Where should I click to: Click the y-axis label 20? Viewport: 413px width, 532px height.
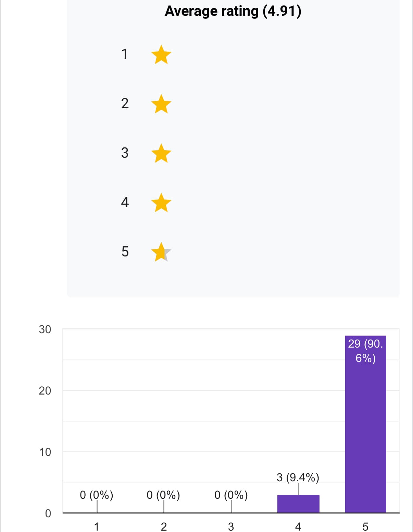point(45,391)
